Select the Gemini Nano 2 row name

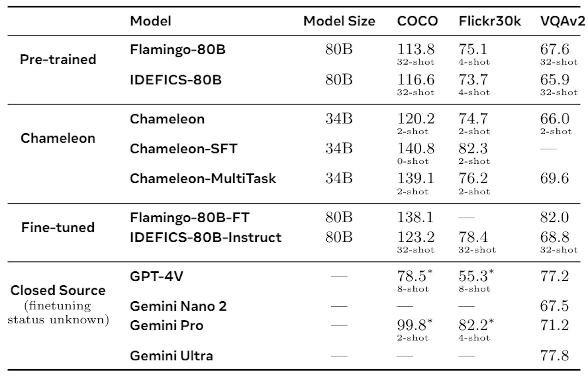pyautogui.click(x=178, y=306)
